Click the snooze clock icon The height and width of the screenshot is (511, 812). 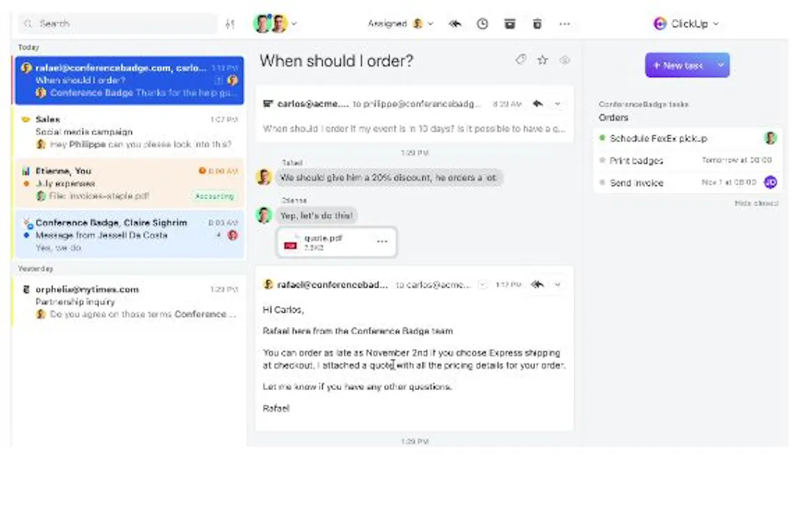click(482, 24)
